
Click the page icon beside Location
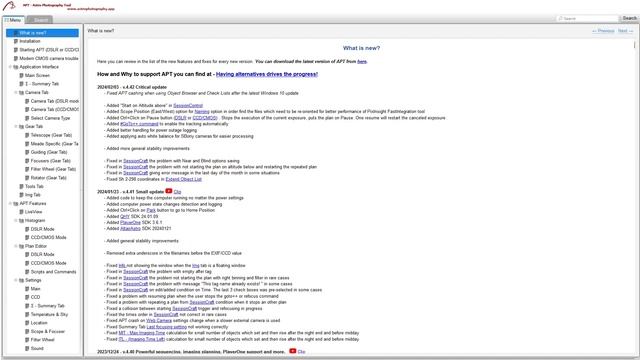(x=27, y=323)
